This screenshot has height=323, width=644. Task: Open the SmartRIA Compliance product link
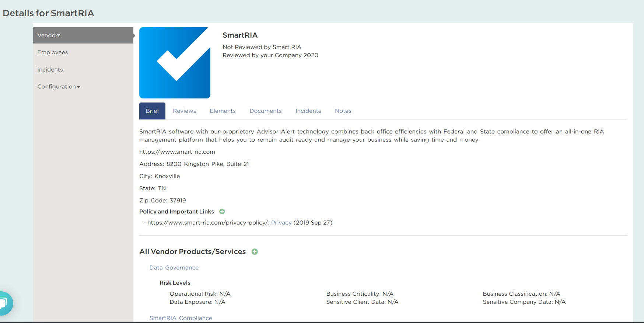tap(181, 318)
